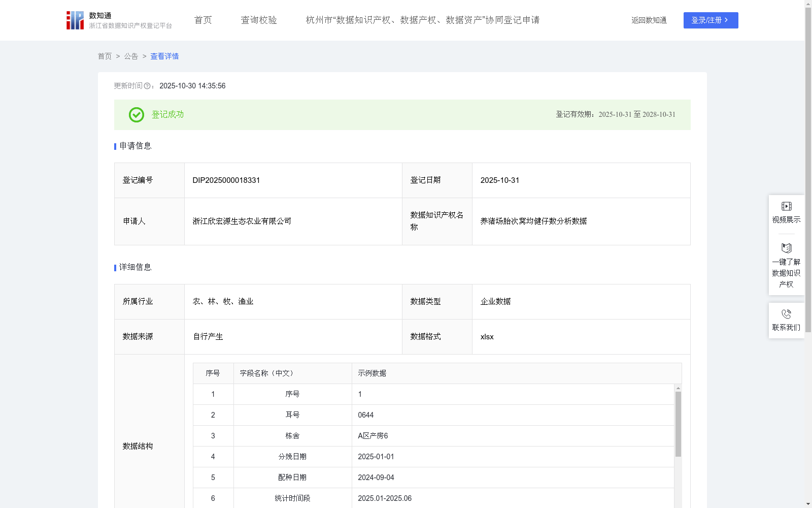This screenshot has width=812, height=508.
Task: Open 查询校验 navigation item
Action: tap(259, 20)
